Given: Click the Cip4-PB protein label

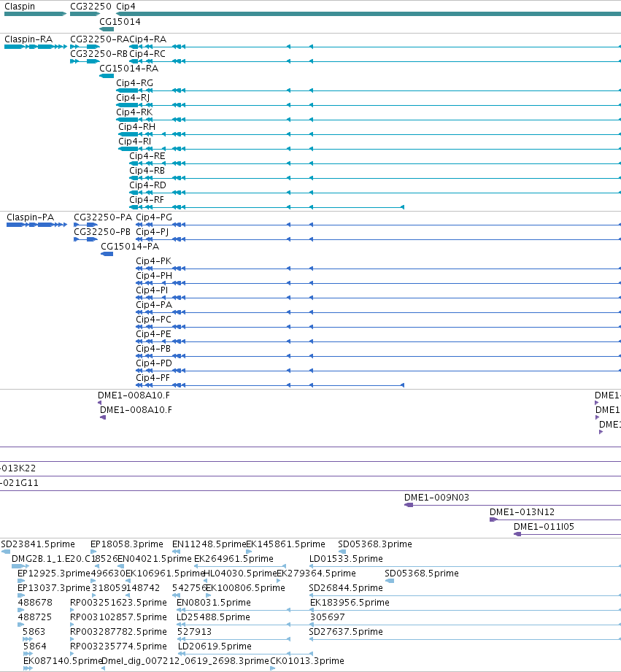Looking at the screenshot, I should click(x=153, y=349).
